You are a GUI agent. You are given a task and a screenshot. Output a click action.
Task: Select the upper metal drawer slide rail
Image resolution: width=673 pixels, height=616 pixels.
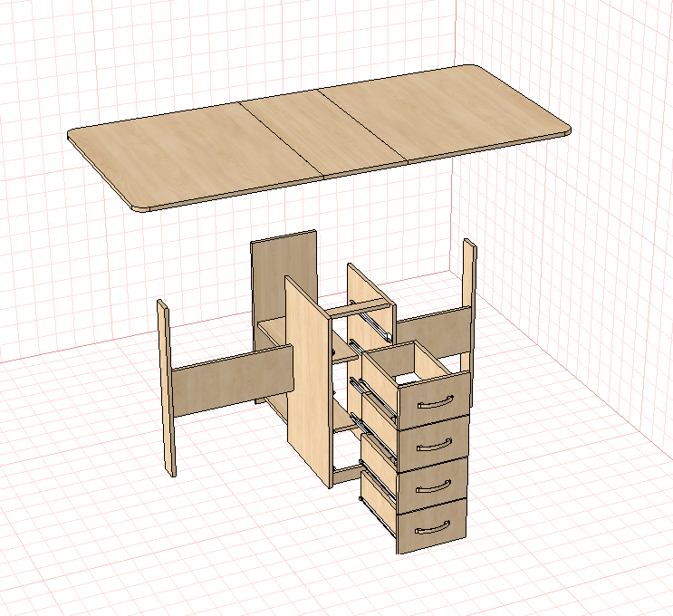point(376,325)
